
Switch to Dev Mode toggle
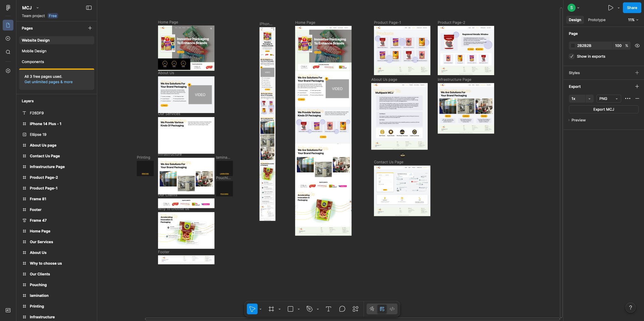(x=392, y=309)
